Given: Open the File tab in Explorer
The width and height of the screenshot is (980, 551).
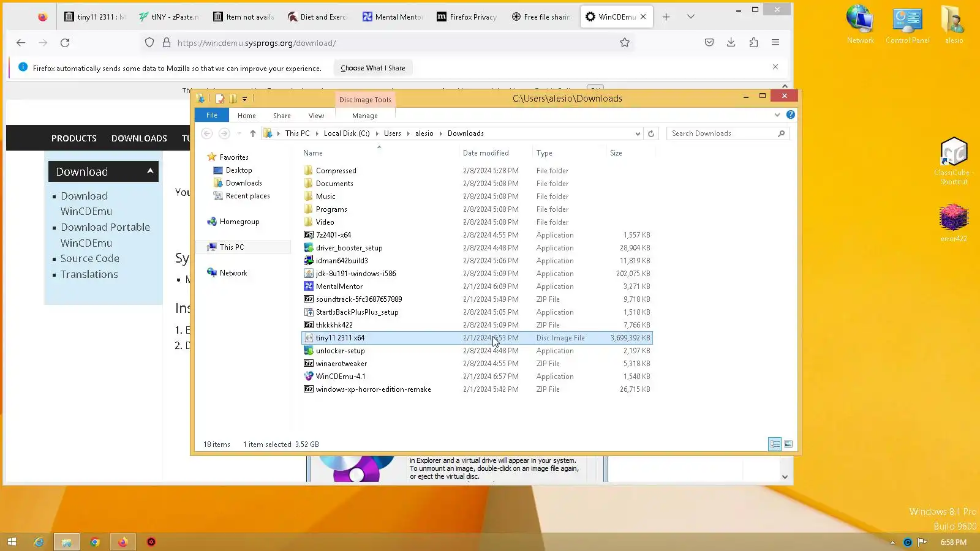Looking at the screenshot, I should click(x=212, y=115).
